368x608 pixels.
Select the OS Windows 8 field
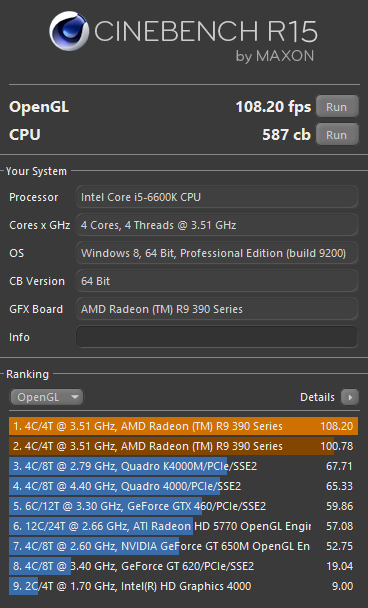(217, 253)
